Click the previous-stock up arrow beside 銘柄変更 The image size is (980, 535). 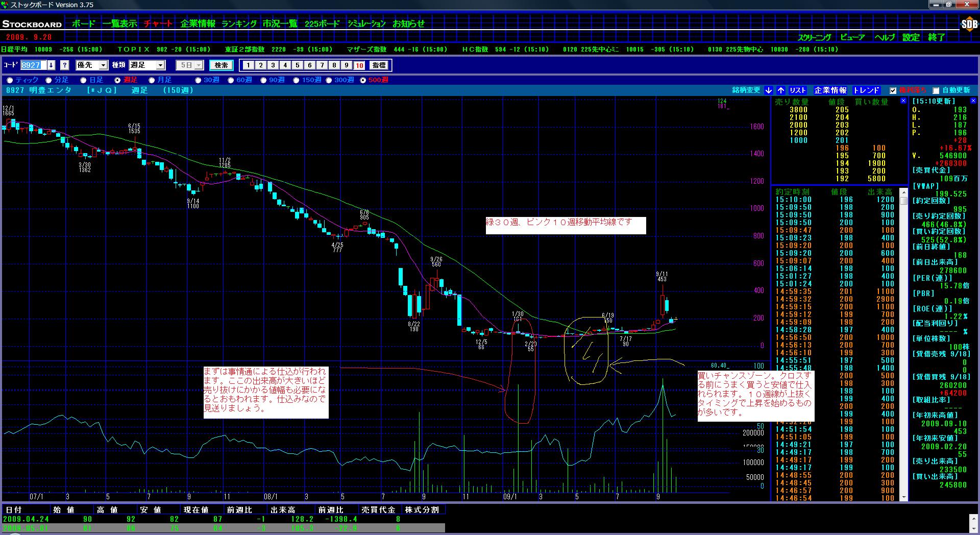(x=781, y=90)
